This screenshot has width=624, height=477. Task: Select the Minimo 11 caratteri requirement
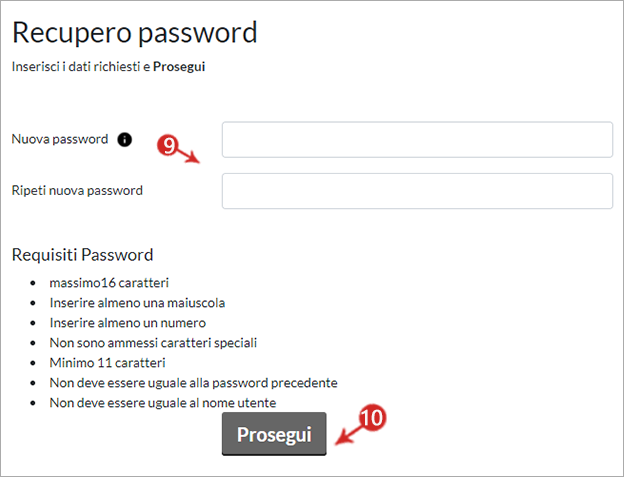(107, 363)
